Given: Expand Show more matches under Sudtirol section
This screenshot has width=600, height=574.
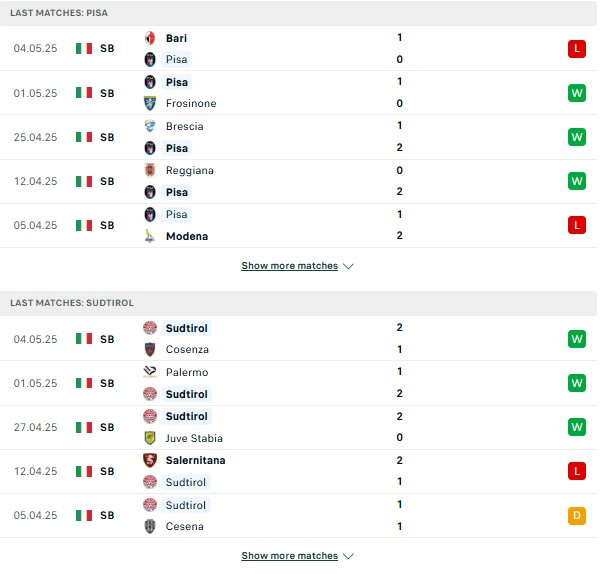Looking at the screenshot, I should [x=290, y=556].
